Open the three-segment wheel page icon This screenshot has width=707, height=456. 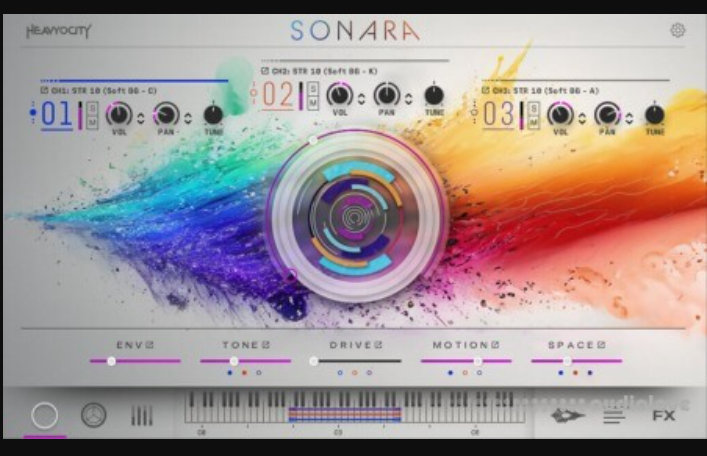coord(93,416)
